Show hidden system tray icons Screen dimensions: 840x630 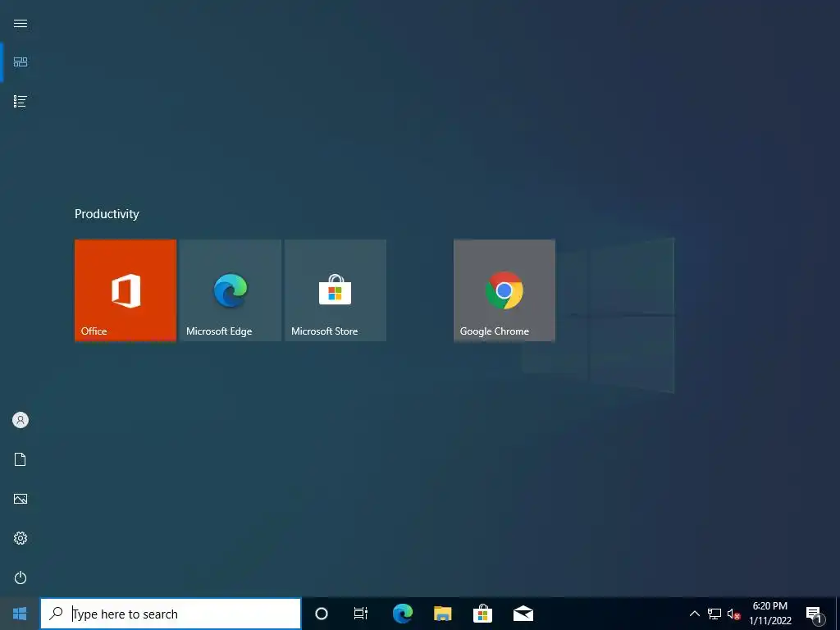(x=694, y=614)
